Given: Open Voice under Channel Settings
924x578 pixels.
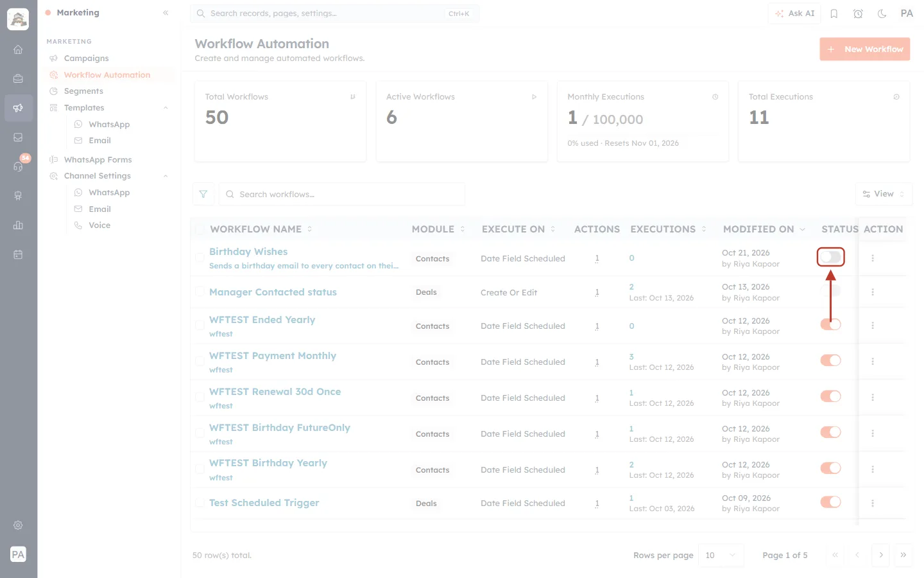Looking at the screenshot, I should click(99, 225).
